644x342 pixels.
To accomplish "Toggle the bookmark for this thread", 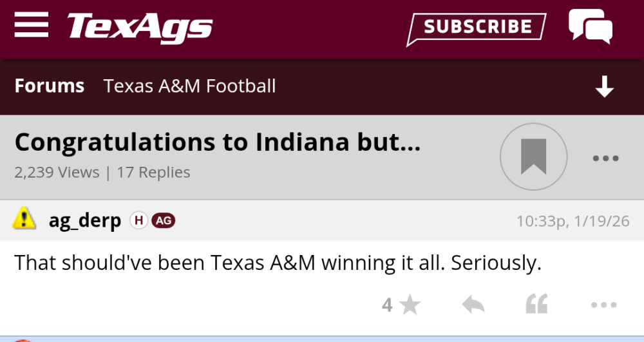I will 533,157.
